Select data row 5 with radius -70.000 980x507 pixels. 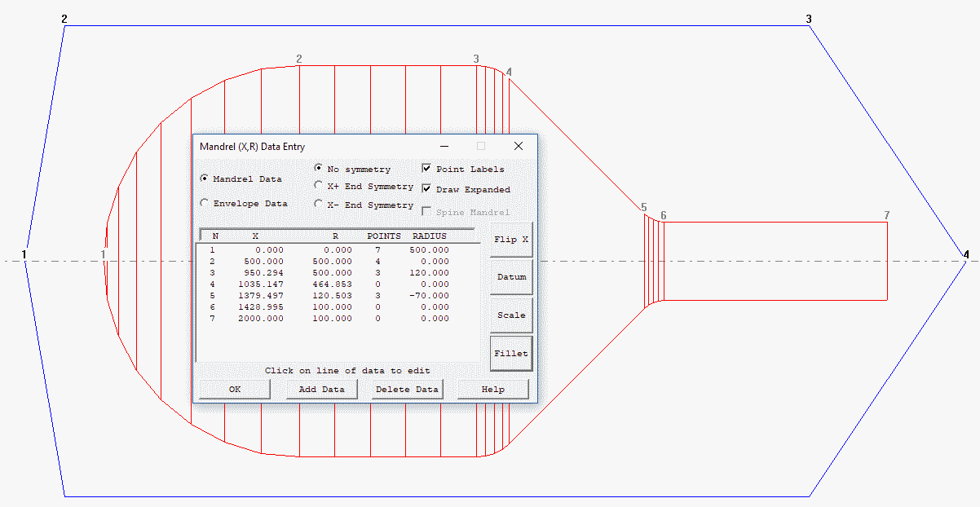(x=330, y=296)
